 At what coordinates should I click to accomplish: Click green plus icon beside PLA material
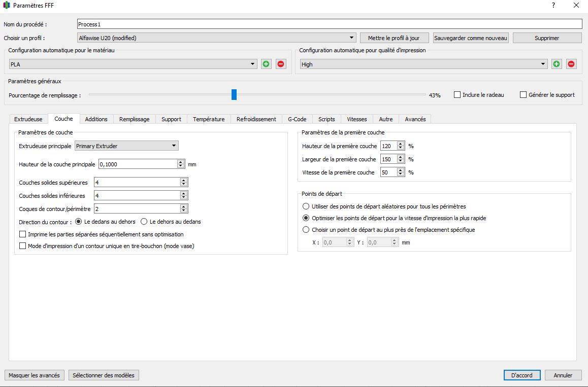point(266,64)
